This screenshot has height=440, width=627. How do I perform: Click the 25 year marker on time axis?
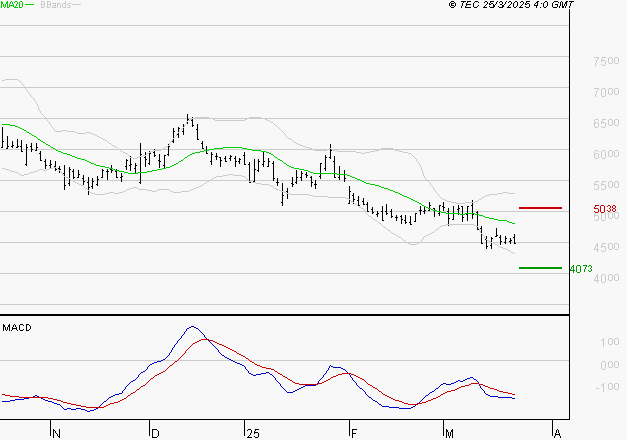tap(253, 434)
